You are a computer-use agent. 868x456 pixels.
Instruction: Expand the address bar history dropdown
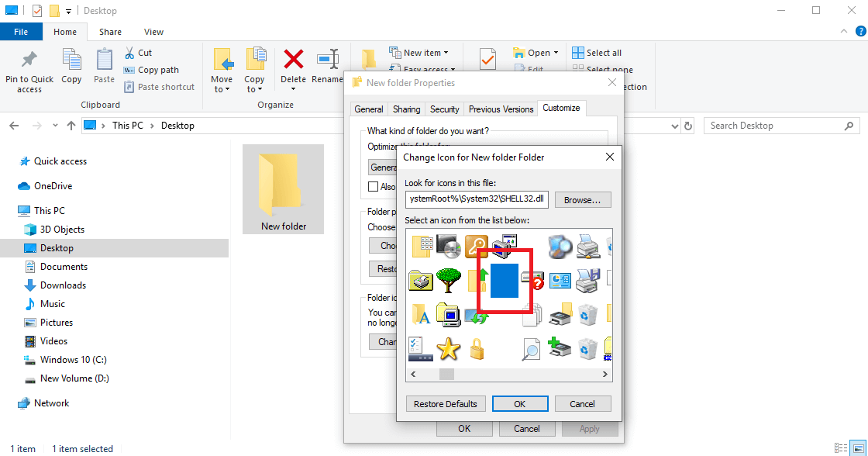(675, 126)
